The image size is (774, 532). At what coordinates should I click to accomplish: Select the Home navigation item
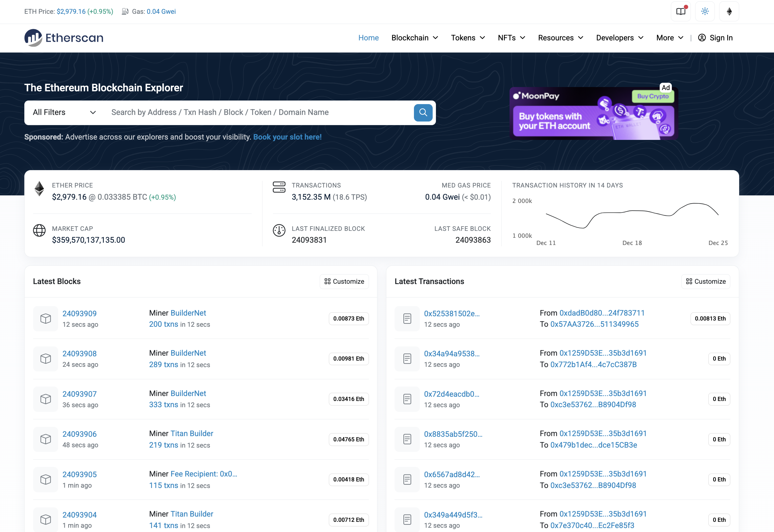coord(368,38)
